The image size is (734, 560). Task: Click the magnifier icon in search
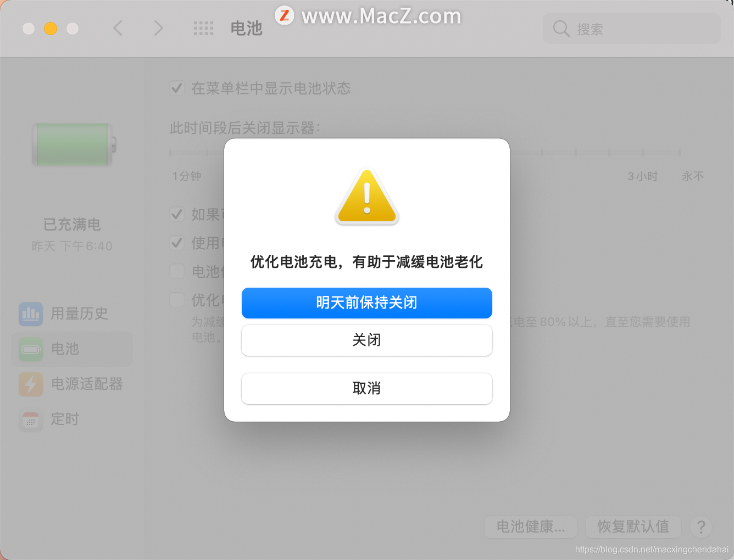point(561,29)
